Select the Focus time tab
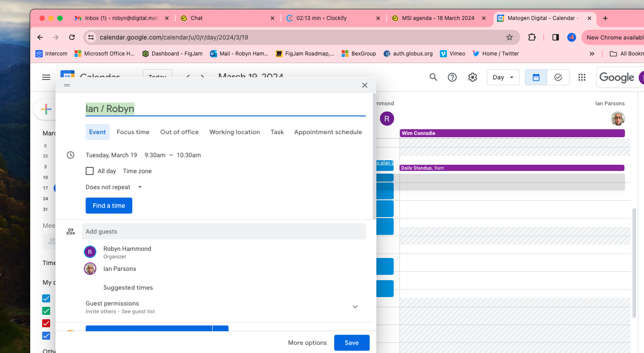This screenshot has width=644, height=353. [x=133, y=132]
